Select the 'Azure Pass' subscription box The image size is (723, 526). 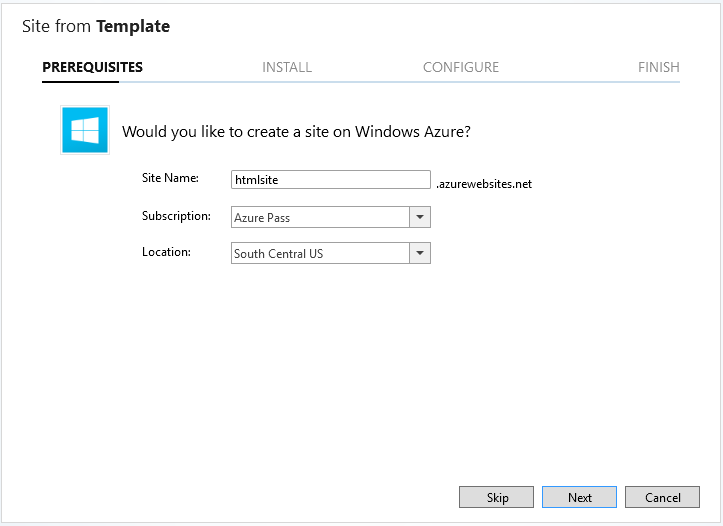(320, 217)
